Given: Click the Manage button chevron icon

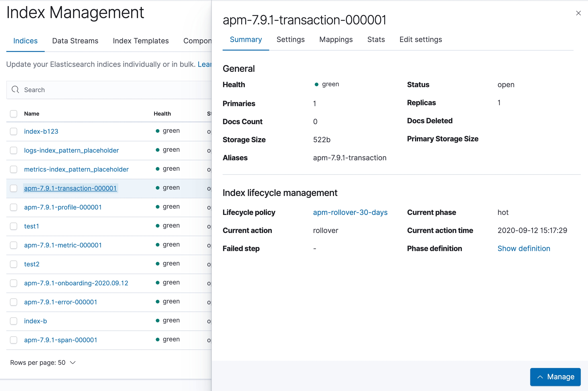Looking at the screenshot, I should (x=540, y=377).
